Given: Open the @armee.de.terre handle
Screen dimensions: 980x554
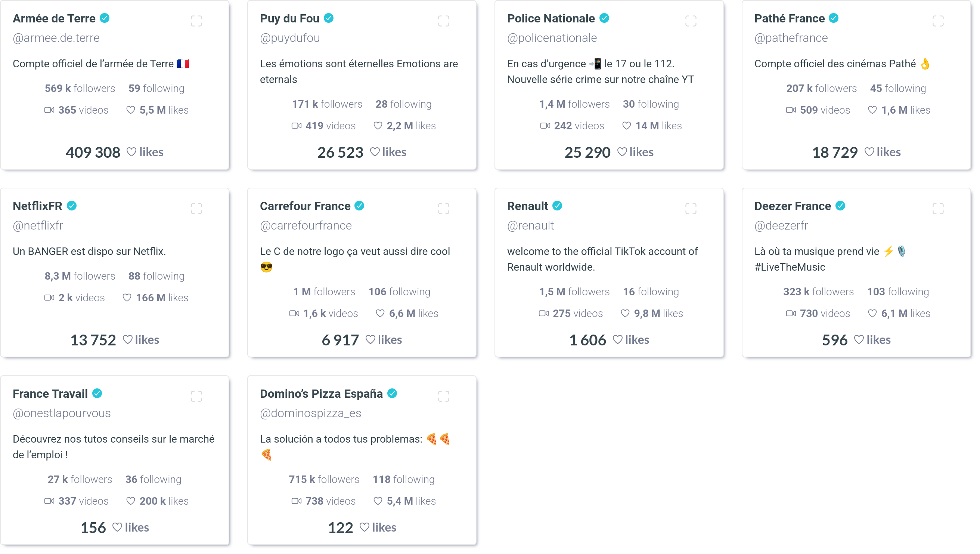Looking at the screenshot, I should click(x=56, y=38).
